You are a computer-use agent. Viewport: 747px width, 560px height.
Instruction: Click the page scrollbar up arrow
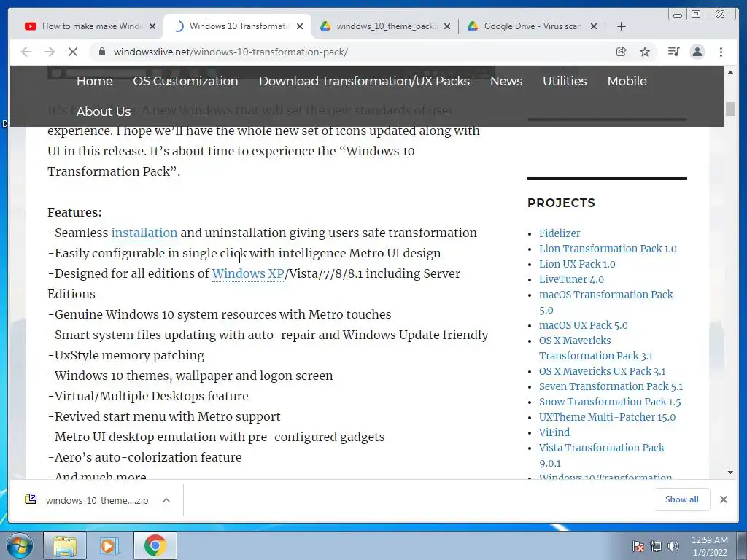click(x=730, y=72)
